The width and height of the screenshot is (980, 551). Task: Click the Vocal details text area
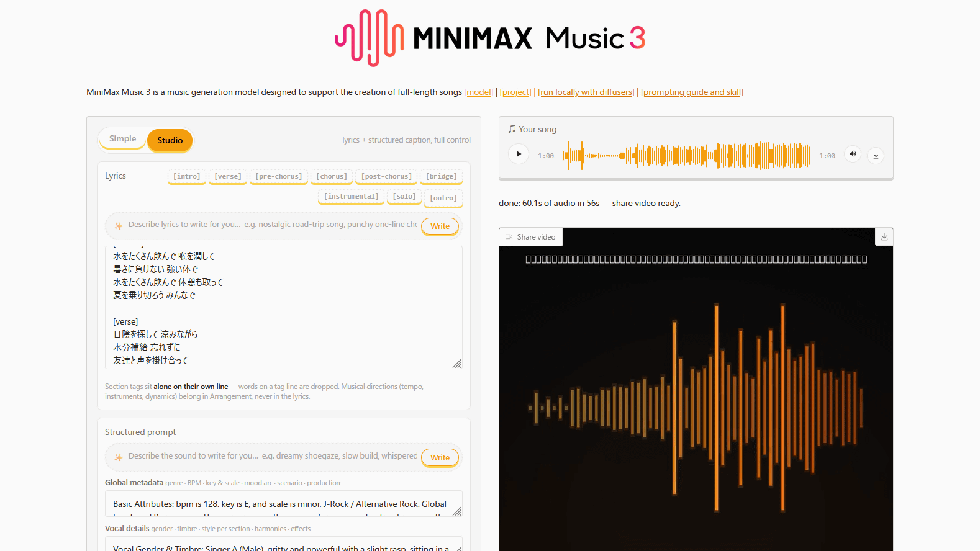(284, 544)
